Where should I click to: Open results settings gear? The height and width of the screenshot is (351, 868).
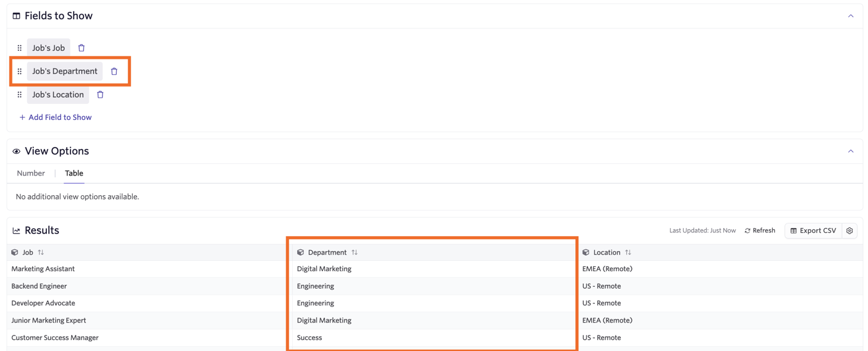pos(849,230)
